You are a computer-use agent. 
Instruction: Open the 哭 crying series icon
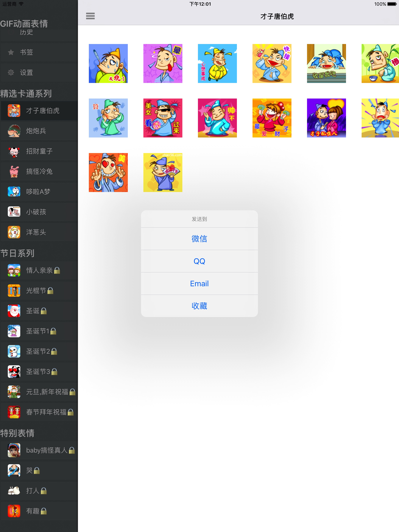(14, 470)
